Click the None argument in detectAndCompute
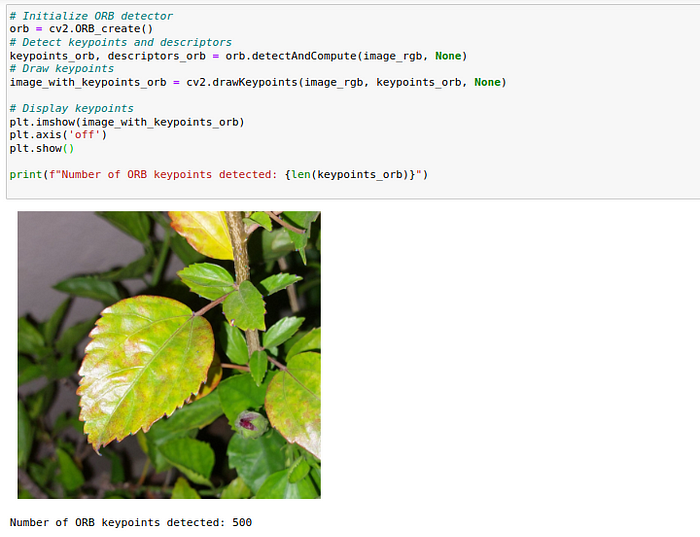This screenshot has width=700, height=537. (448, 56)
